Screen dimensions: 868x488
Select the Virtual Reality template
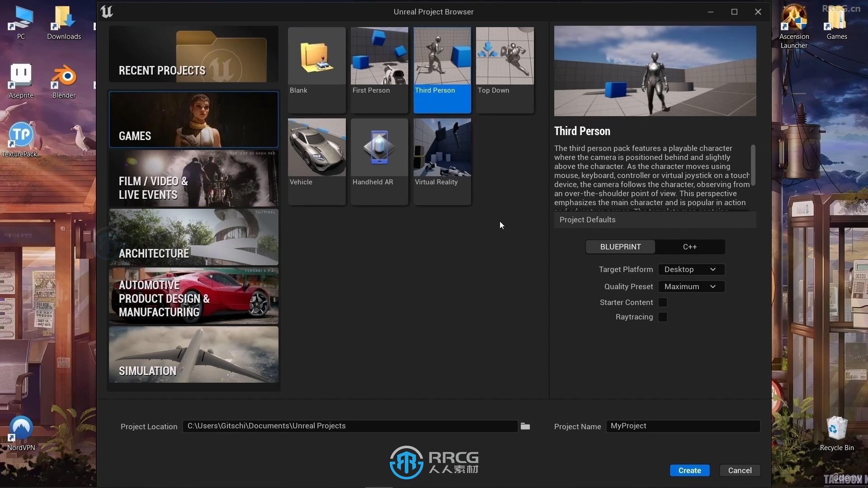pyautogui.click(x=442, y=162)
